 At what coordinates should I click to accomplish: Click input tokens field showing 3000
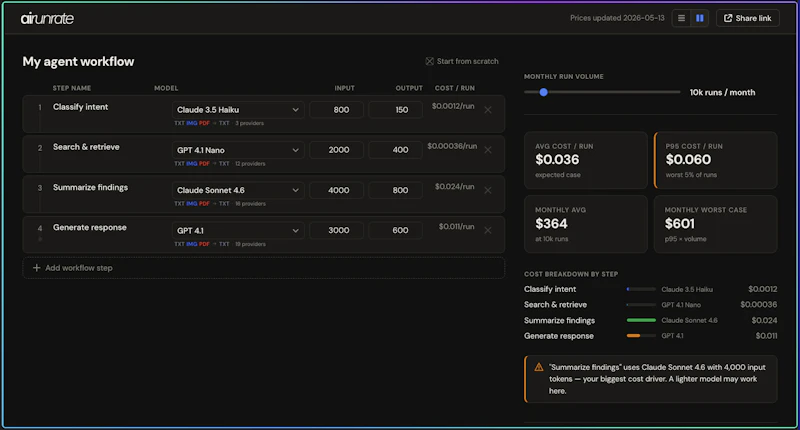(x=336, y=231)
